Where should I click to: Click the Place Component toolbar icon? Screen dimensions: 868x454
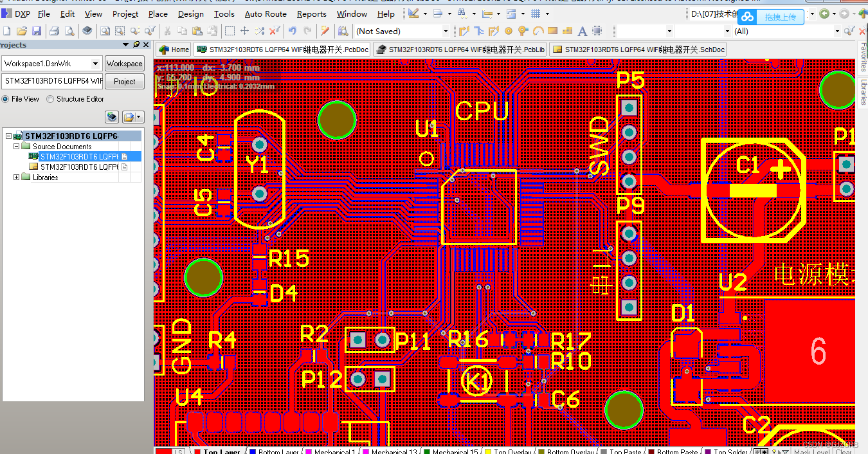tap(597, 30)
